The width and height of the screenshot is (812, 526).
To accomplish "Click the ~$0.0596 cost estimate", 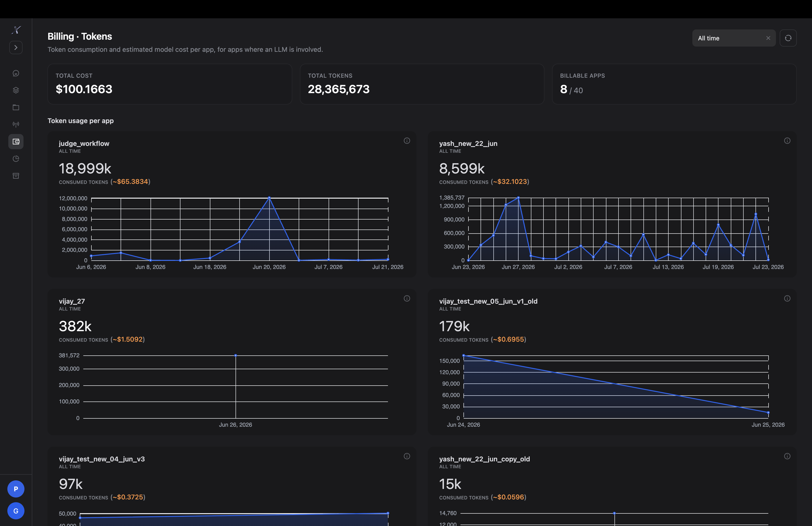I will coord(508,497).
